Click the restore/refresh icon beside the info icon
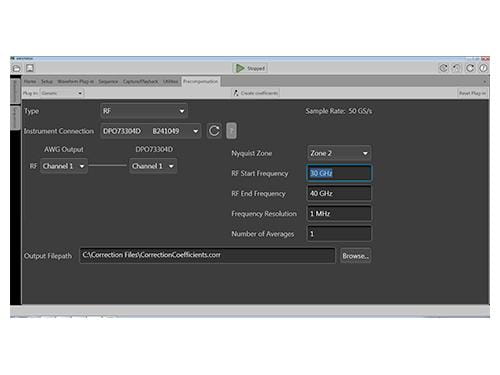The image size is (500, 375). (x=470, y=68)
